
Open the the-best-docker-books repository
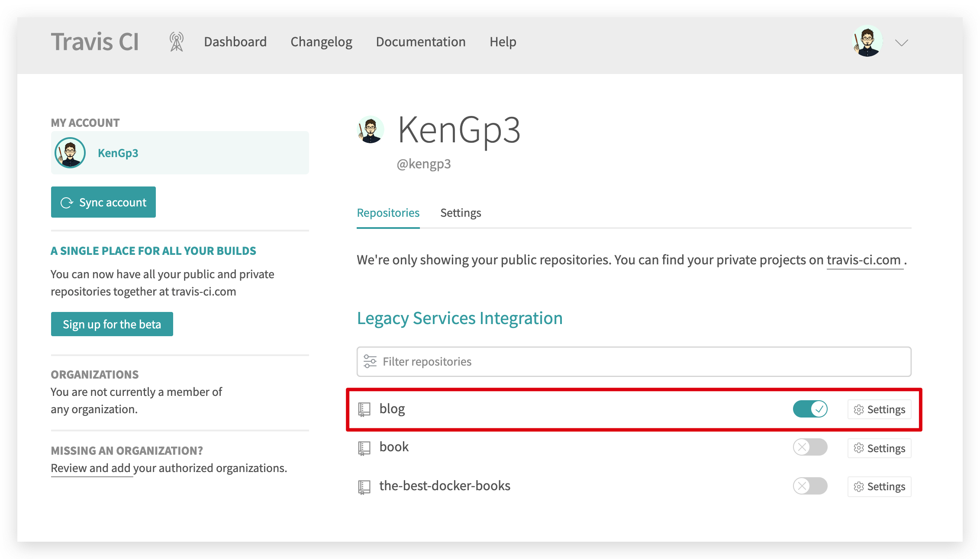click(x=445, y=486)
